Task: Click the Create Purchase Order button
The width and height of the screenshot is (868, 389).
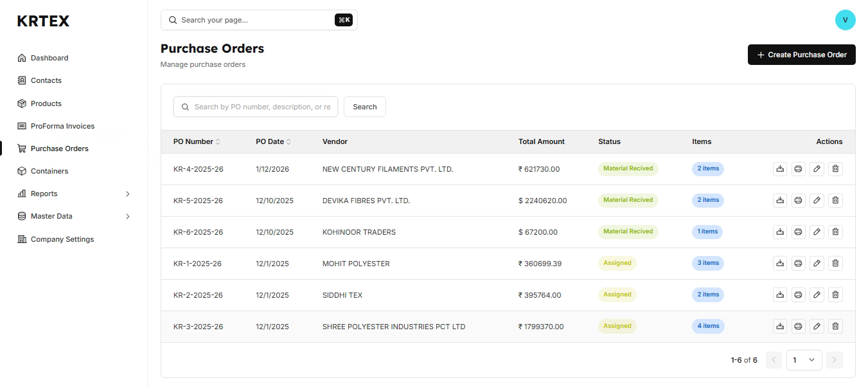Action: click(x=801, y=55)
